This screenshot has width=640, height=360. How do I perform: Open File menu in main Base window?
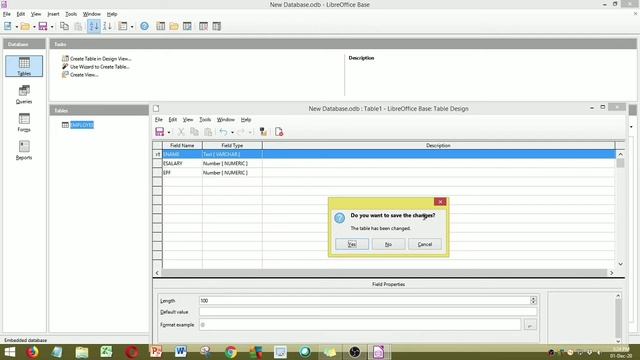point(7,14)
